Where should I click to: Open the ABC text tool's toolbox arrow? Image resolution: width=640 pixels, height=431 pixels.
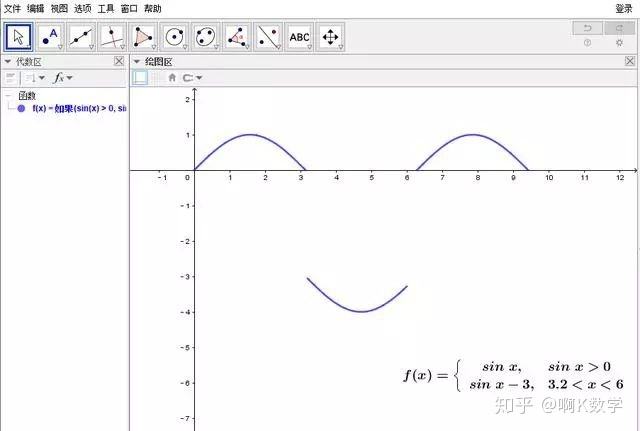309,47
